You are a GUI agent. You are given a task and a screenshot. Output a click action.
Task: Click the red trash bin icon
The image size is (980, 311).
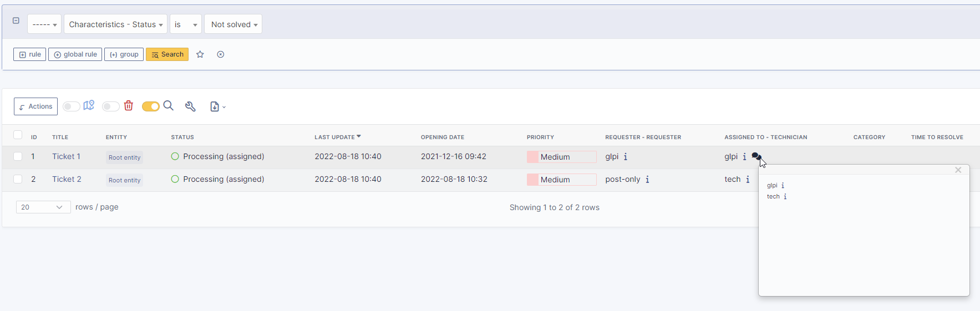tap(129, 105)
